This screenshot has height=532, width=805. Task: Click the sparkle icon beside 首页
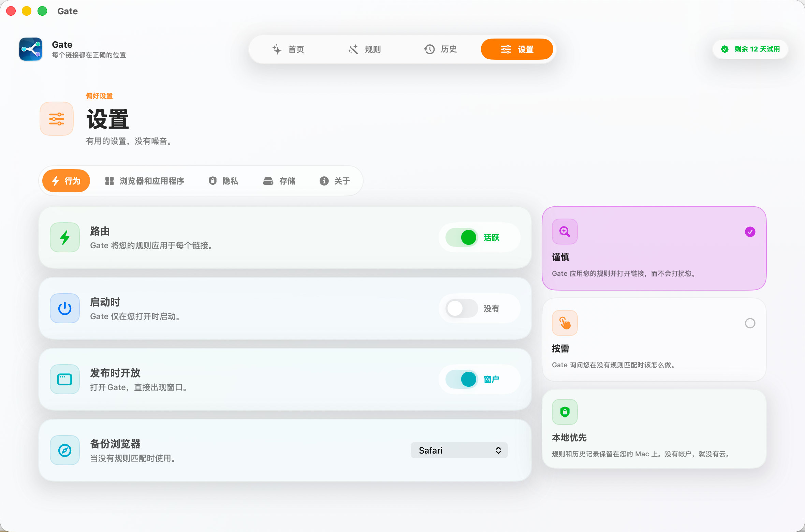click(x=277, y=49)
